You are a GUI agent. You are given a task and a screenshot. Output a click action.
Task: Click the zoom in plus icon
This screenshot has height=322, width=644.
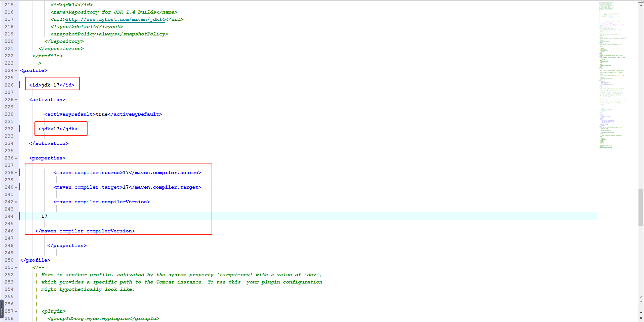(x=641, y=307)
